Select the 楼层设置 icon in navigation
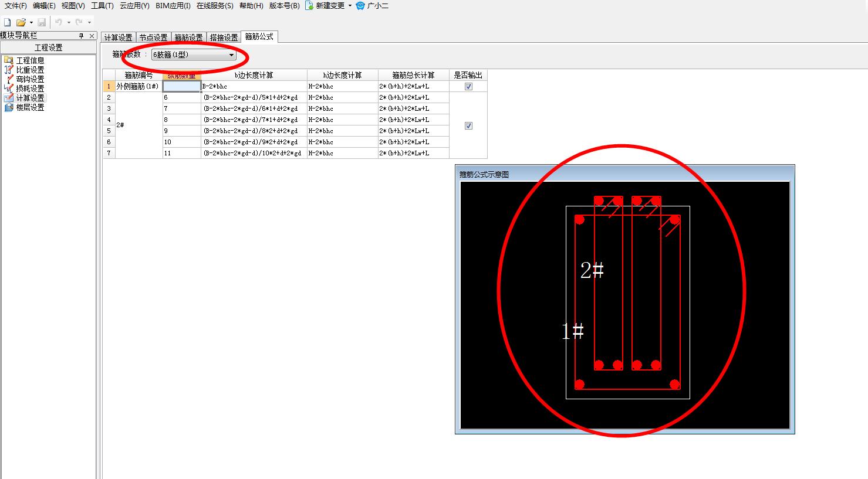Viewport: 868px width, 479px height. pos(8,107)
